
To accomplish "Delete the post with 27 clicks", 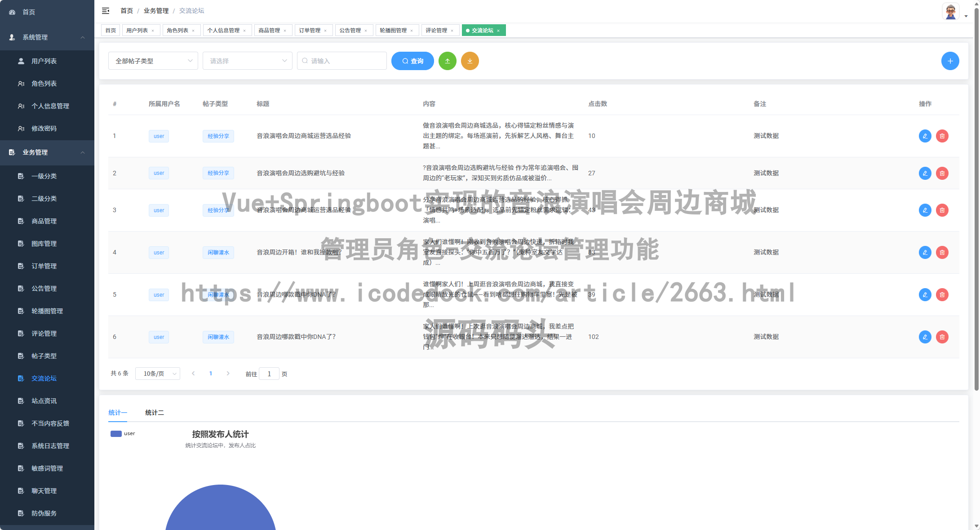I will [942, 173].
